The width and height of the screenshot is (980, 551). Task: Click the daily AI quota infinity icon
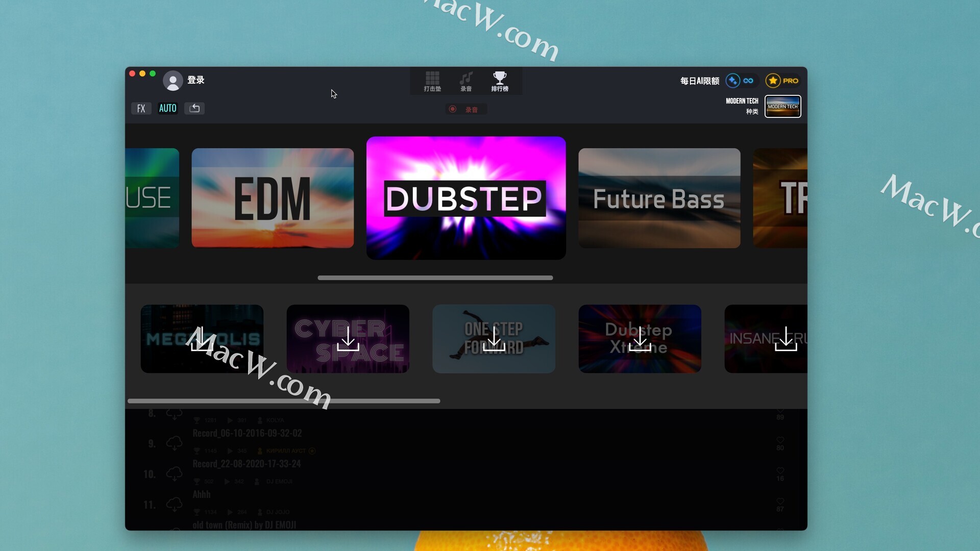pyautogui.click(x=748, y=81)
